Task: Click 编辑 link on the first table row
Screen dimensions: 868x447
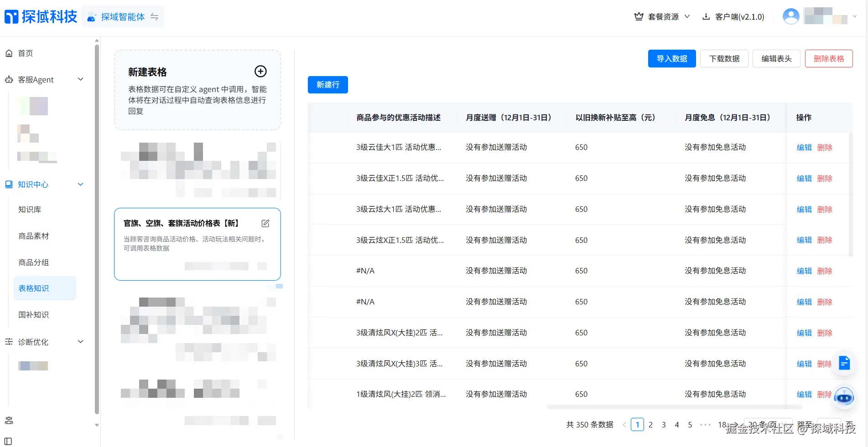Action: coord(804,147)
